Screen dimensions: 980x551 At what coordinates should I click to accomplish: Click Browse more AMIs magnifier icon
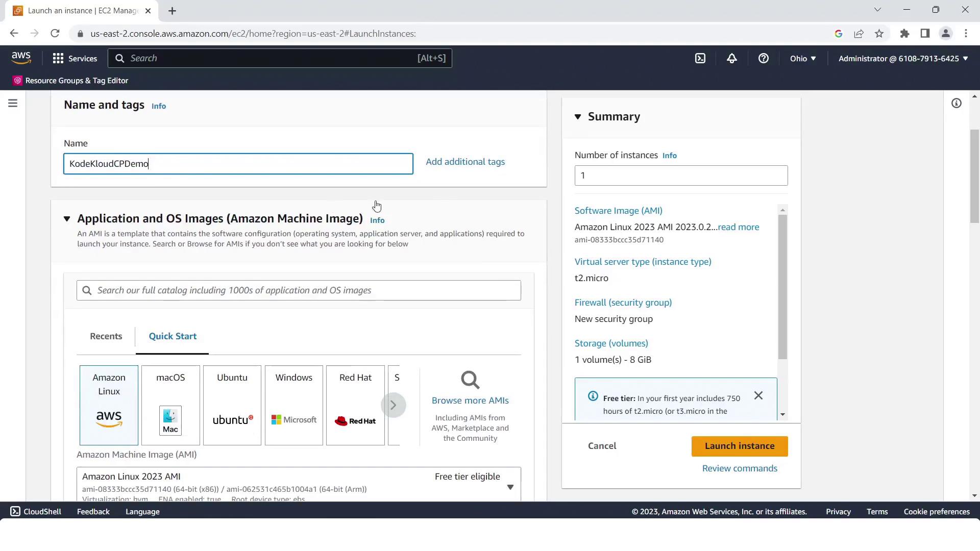[470, 380]
